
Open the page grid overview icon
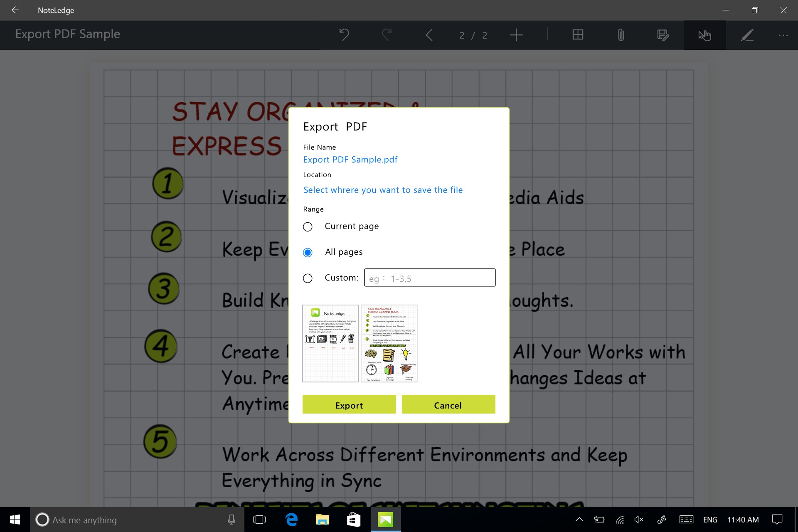pos(578,35)
